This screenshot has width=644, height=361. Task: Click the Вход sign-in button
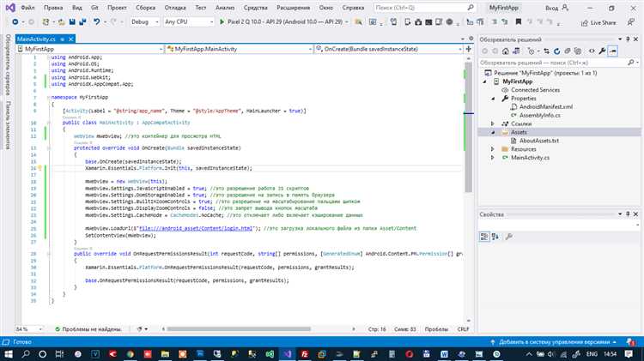pyautogui.click(x=552, y=7)
